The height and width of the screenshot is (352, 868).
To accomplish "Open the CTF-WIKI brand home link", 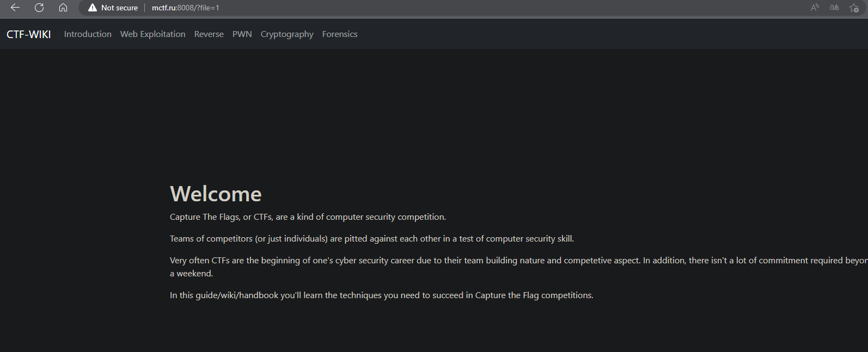I will pos(29,34).
